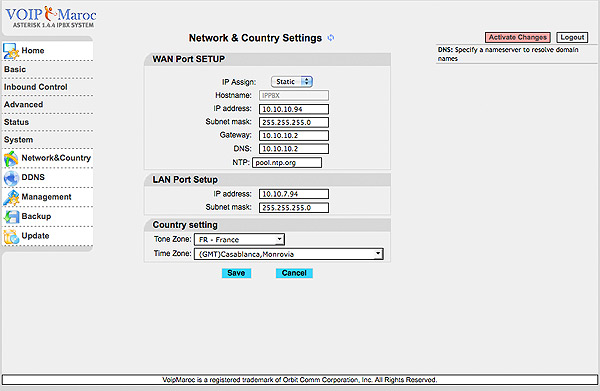Click the NTP server field
600x391 pixels.
287,163
